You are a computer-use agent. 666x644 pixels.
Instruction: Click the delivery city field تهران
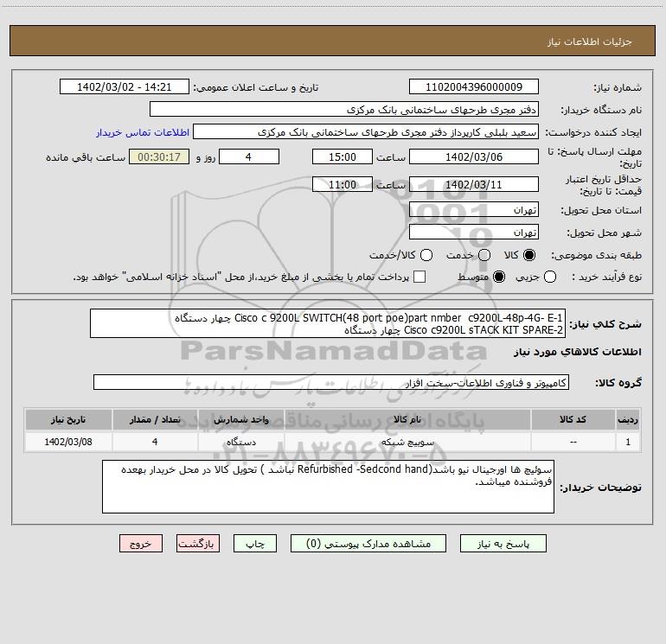coord(474,232)
